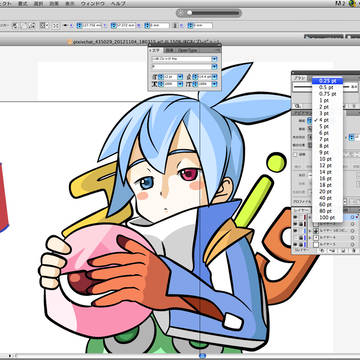The image size is (360, 360).
Task: Choose 0.25 pt in stroke weight list
Action: (x=327, y=81)
